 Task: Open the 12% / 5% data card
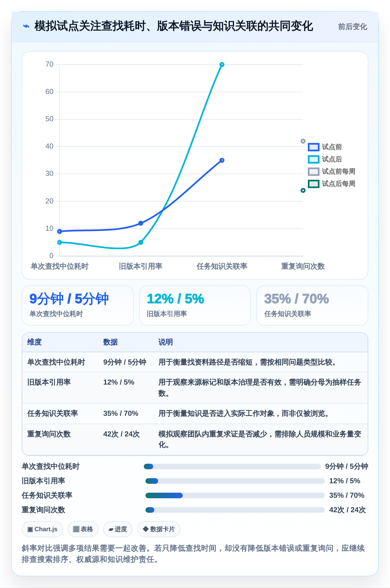pos(195,305)
